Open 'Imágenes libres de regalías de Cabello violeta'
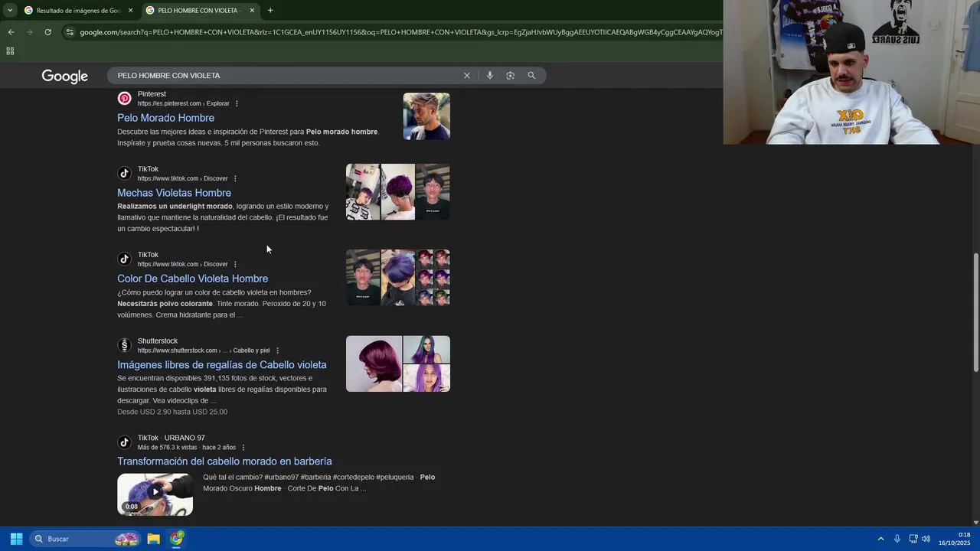980x551 pixels. pyautogui.click(x=222, y=365)
